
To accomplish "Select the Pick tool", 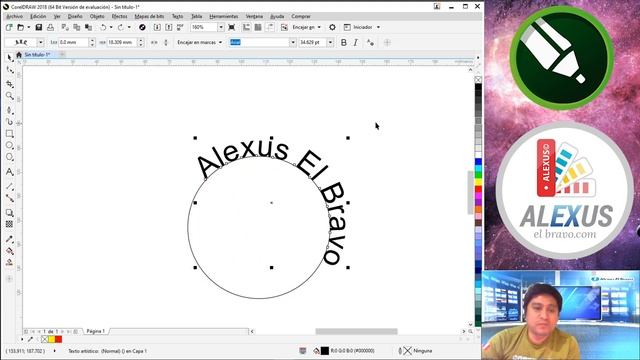I will 10,58.
